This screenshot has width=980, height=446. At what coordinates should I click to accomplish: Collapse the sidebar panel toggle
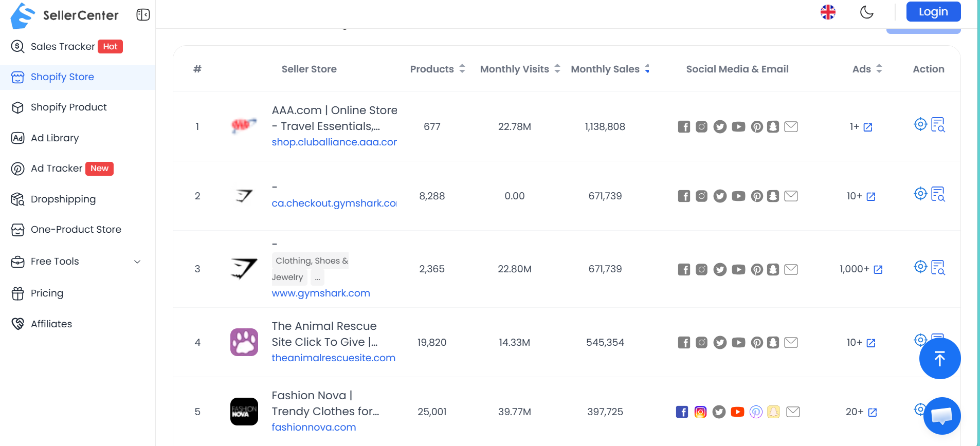[x=143, y=15]
